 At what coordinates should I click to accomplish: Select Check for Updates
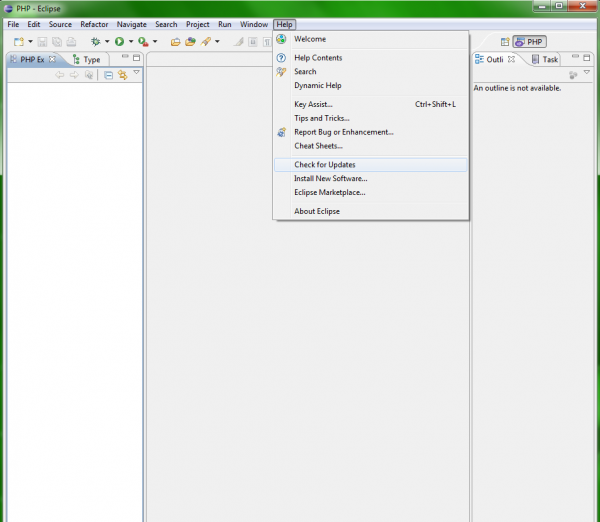point(370,165)
